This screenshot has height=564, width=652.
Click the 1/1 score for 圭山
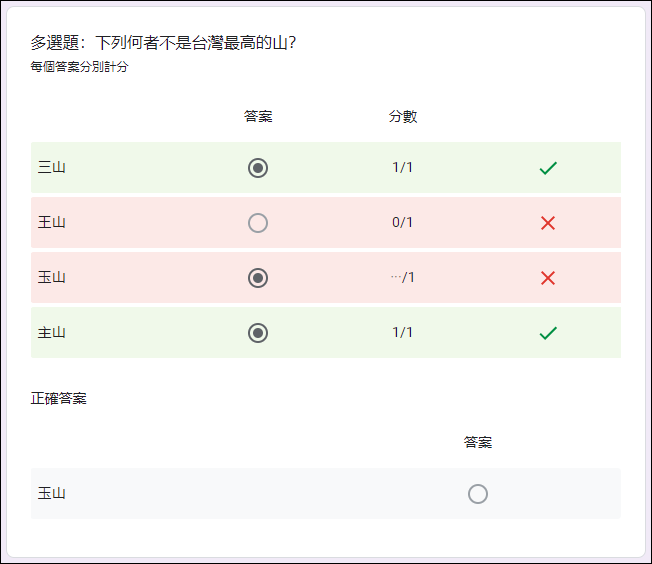click(403, 333)
